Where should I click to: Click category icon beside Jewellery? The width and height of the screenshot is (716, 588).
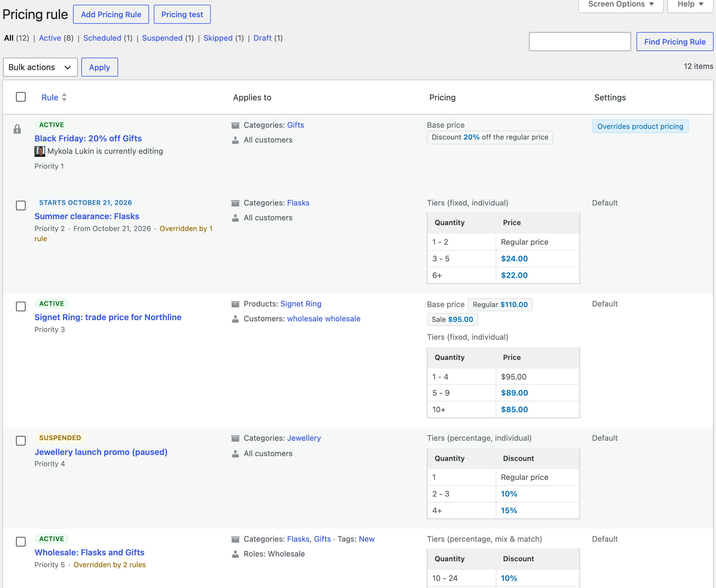coord(235,439)
